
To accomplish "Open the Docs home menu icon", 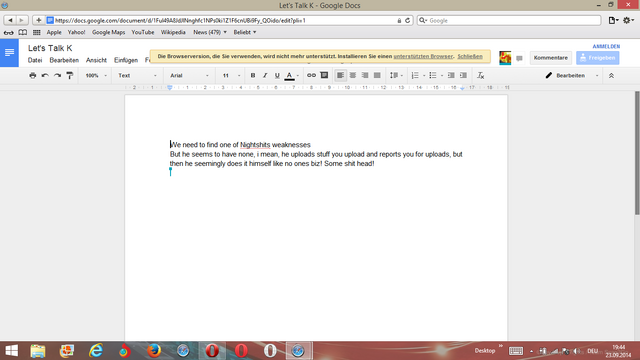I will (9, 53).
